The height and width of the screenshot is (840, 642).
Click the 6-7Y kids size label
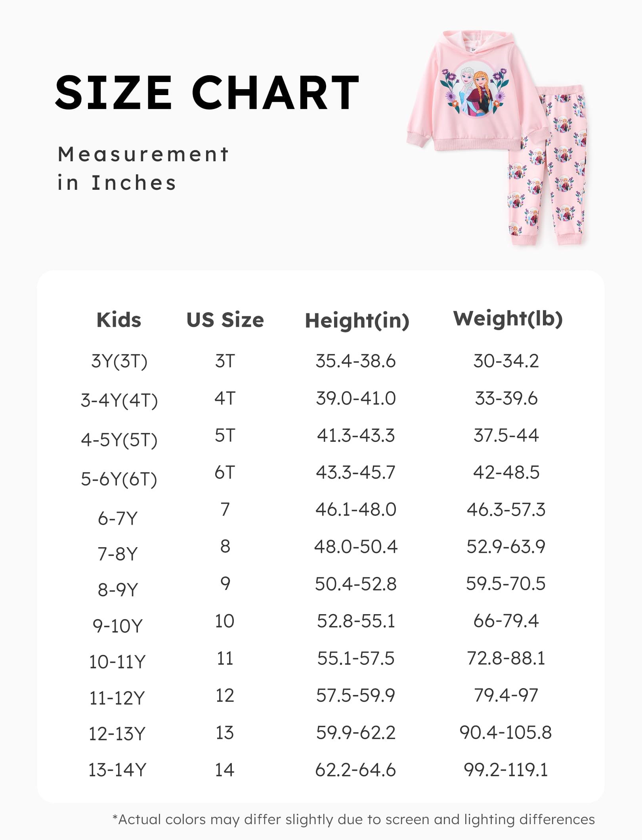[118, 518]
